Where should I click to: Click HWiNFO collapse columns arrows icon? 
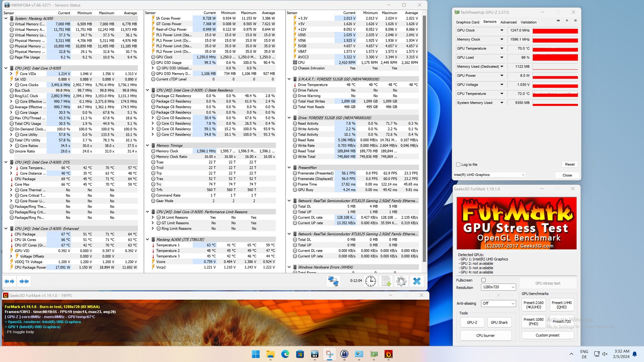coord(24,282)
